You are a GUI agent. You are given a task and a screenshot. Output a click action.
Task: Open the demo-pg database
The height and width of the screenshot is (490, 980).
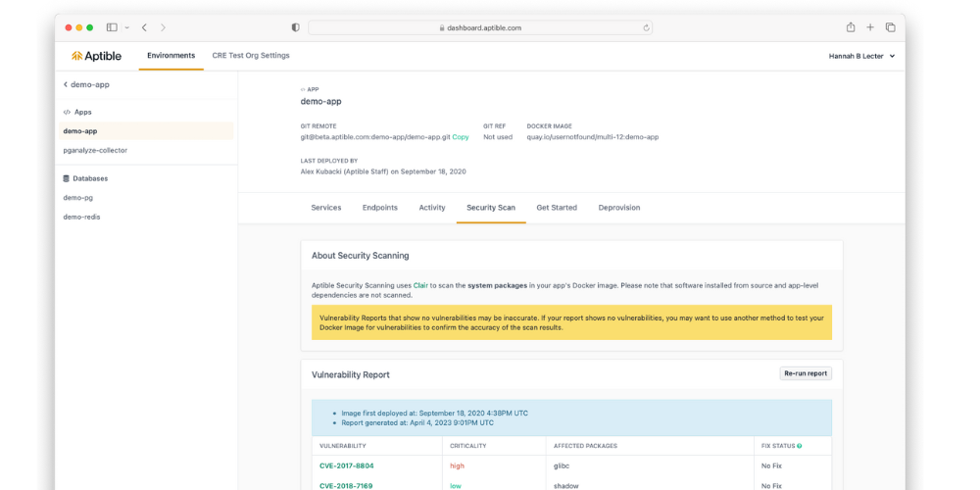pyautogui.click(x=78, y=198)
